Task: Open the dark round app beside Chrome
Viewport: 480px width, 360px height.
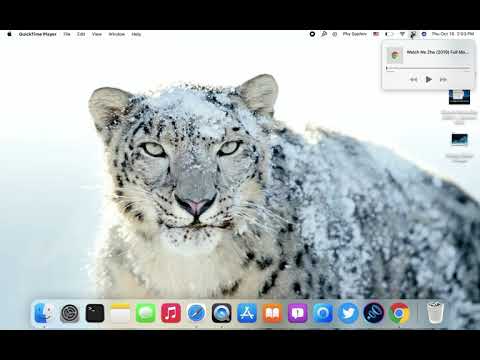Action: click(374, 313)
